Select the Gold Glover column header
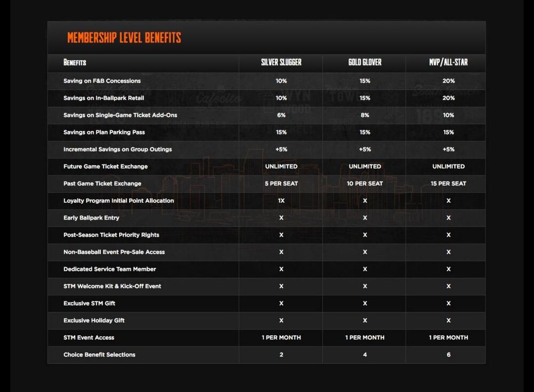534x392 pixels. [365, 62]
